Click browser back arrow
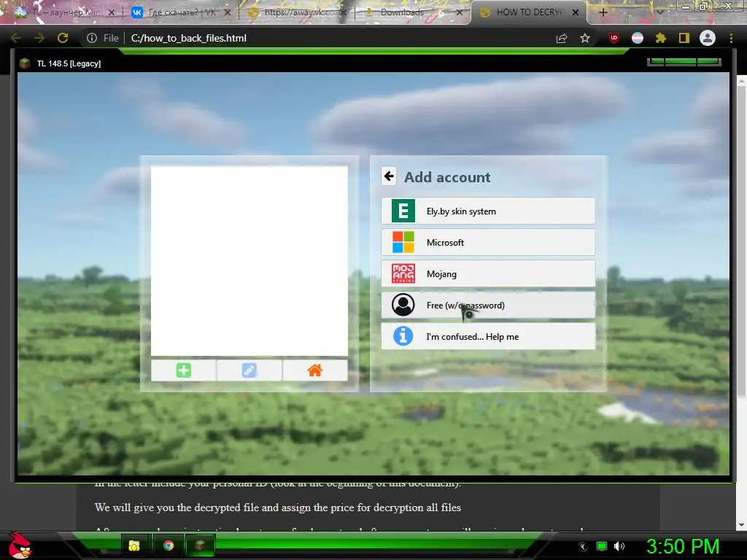Viewport: 747px width, 560px height. [x=16, y=38]
